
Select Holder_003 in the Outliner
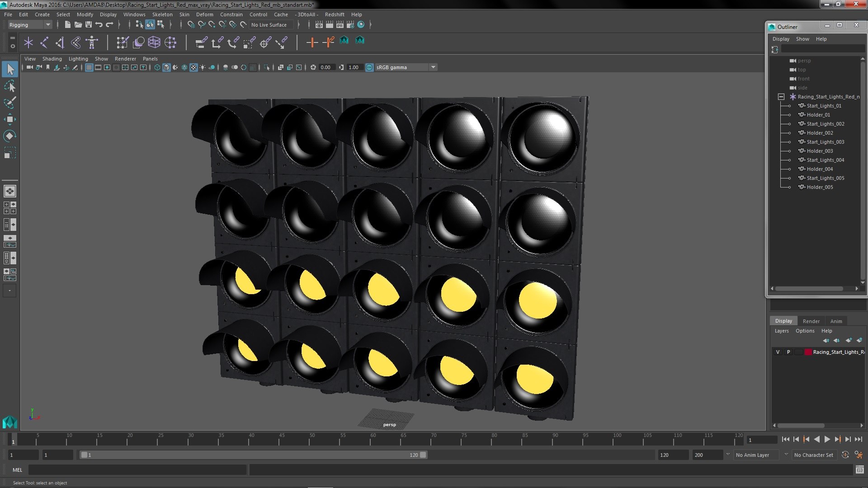coord(820,151)
